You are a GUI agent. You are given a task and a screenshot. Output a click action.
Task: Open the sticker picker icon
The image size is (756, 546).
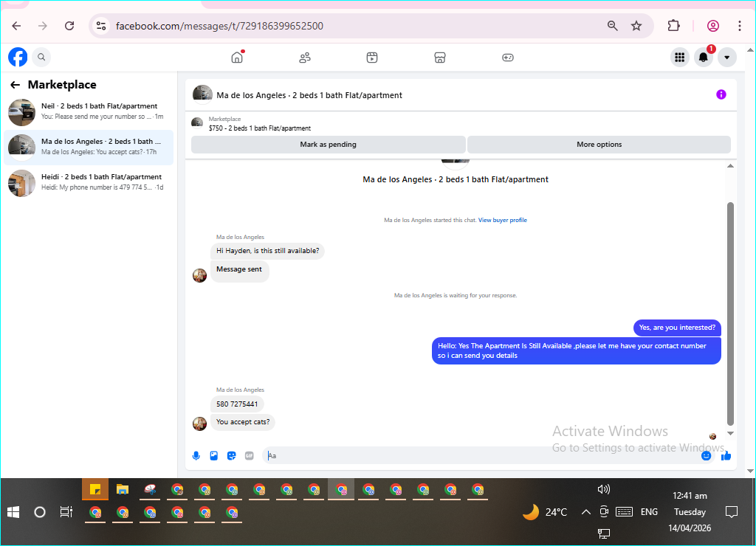(231, 455)
